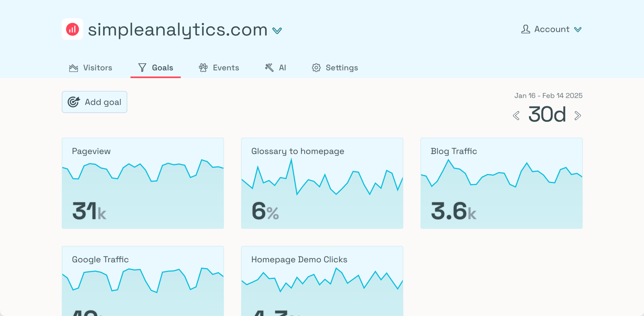Image resolution: width=644 pixels, height=316 pixels.
Task: Click the AI magic wand icon
Action: click(269, 67)
